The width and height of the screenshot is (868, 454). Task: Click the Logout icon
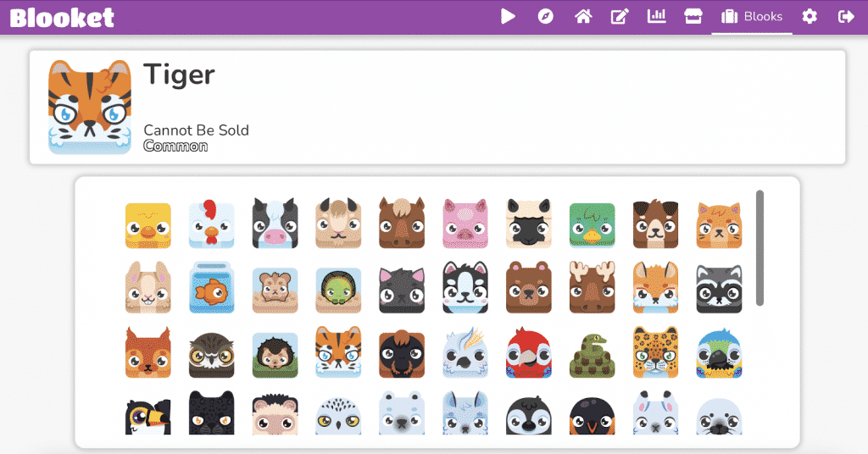pyautogui.click(x=845, y=16)
